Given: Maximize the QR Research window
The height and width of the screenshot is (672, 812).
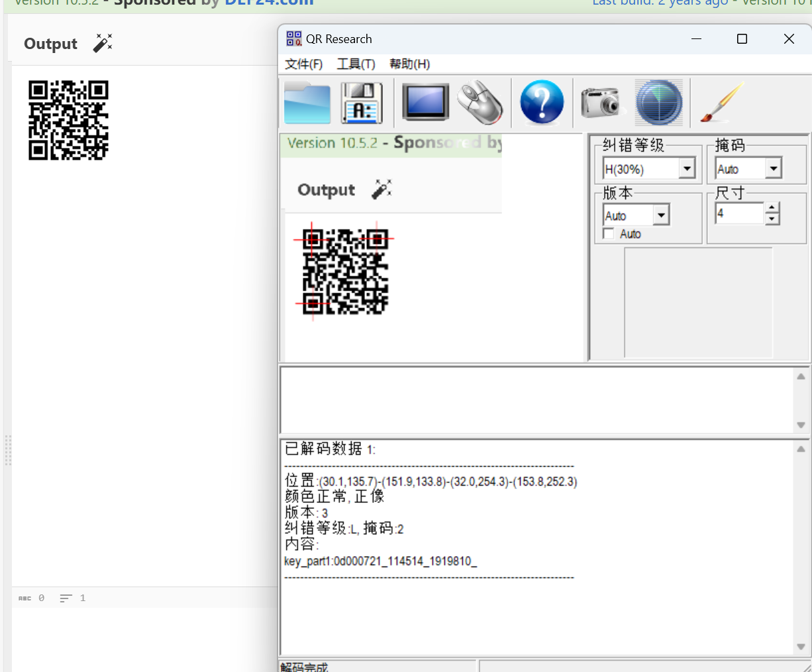Looking at the screenshot, I should click(x=742, y=39).
